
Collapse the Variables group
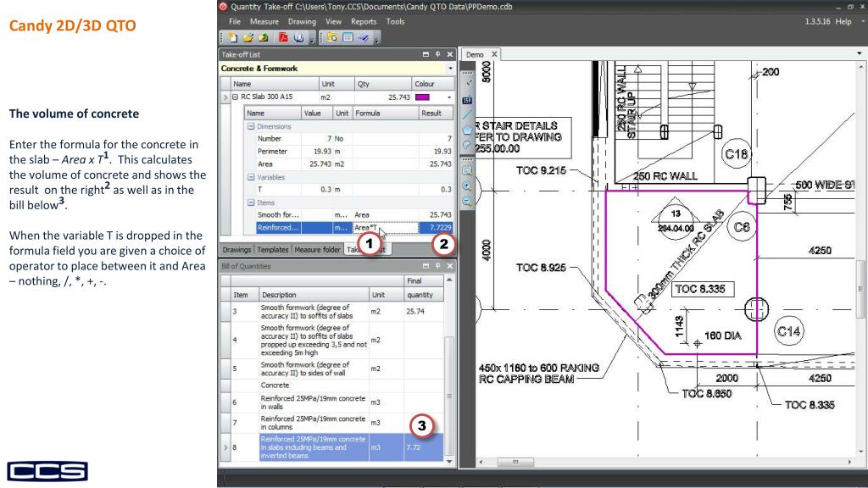pos(251,177)
